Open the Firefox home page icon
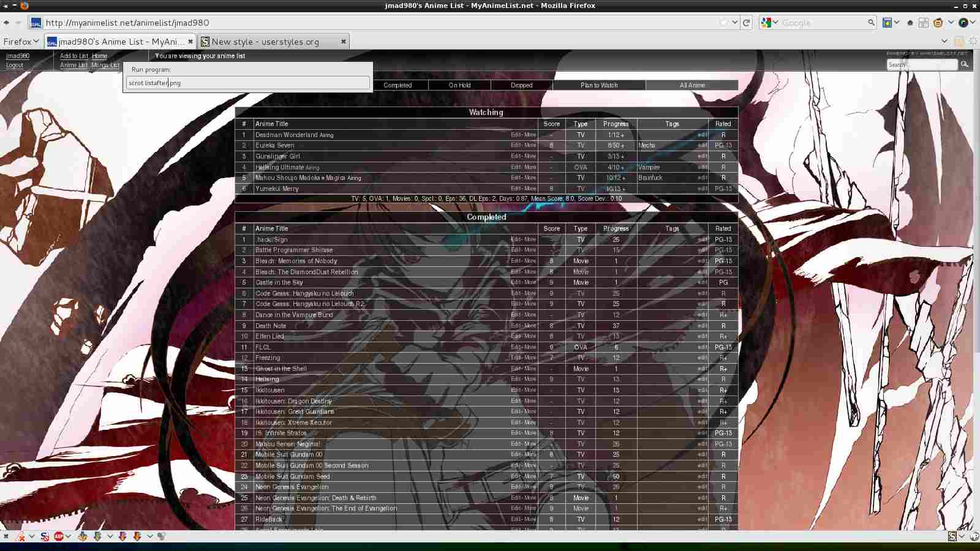 pyautogui.click(x=910, y=23)
